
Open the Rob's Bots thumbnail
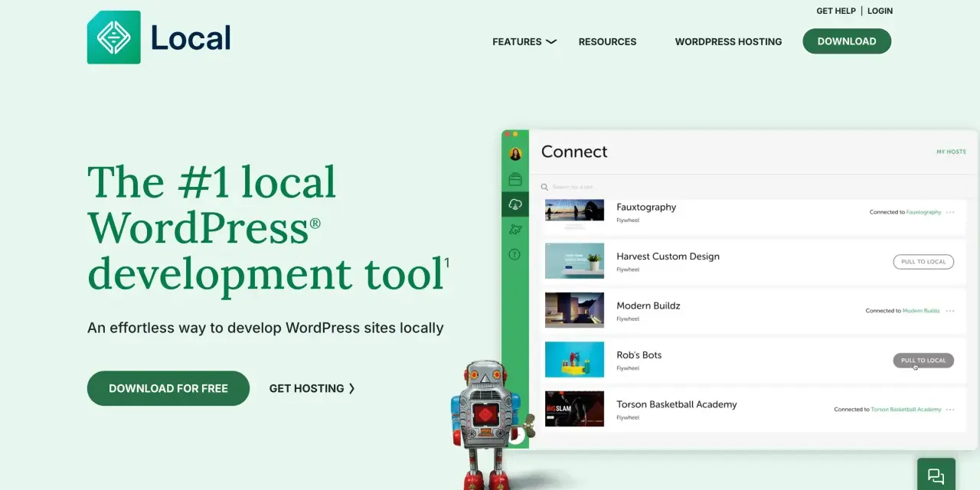tap(574, 360)
